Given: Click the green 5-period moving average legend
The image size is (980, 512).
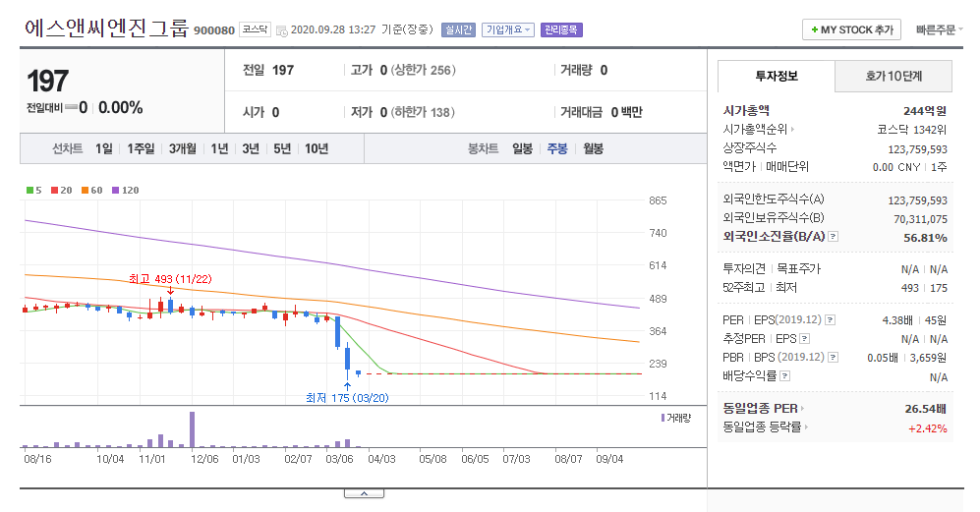Looking at the screenshot, I should click(33, 190).
